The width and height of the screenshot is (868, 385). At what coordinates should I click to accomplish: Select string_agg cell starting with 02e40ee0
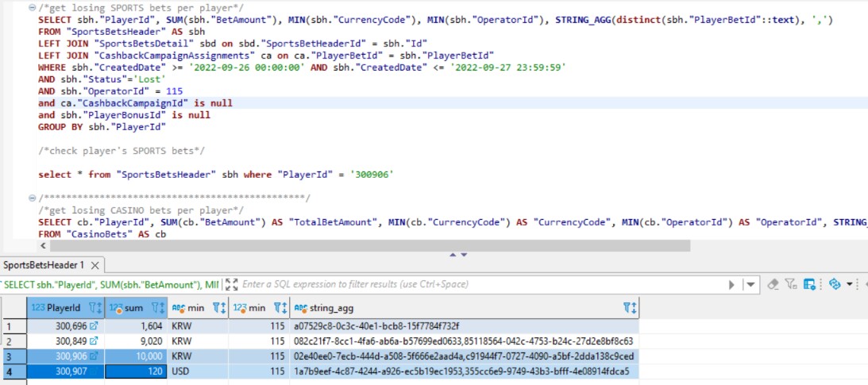(465, 356)
